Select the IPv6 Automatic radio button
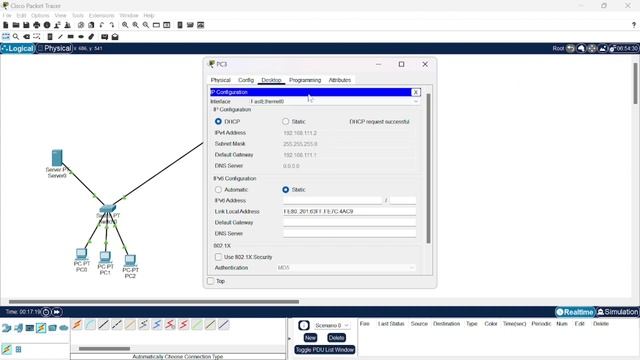The height and width of the screenshot is (360, 640). pos(218,190)
